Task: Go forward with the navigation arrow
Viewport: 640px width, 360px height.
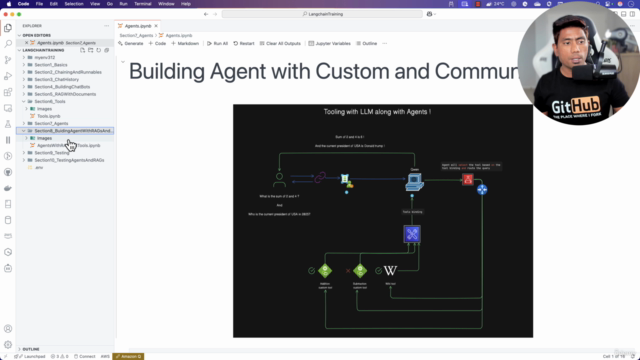Action: click(x=215, y=14)
